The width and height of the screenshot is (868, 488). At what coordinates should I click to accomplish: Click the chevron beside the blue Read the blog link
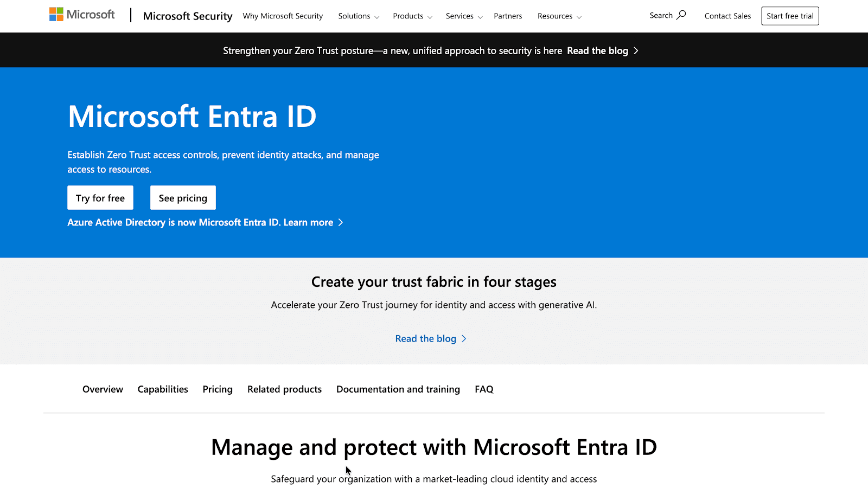pos(464,338)
